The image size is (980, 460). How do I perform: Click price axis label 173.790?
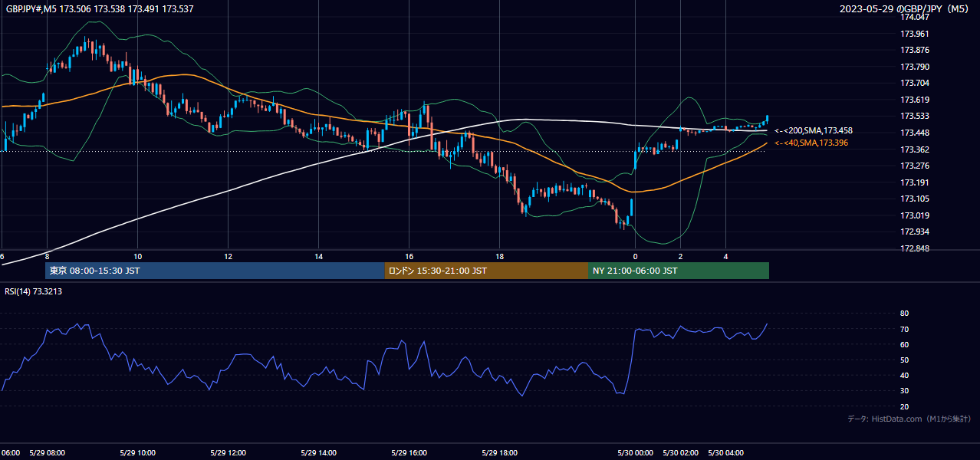915,67
